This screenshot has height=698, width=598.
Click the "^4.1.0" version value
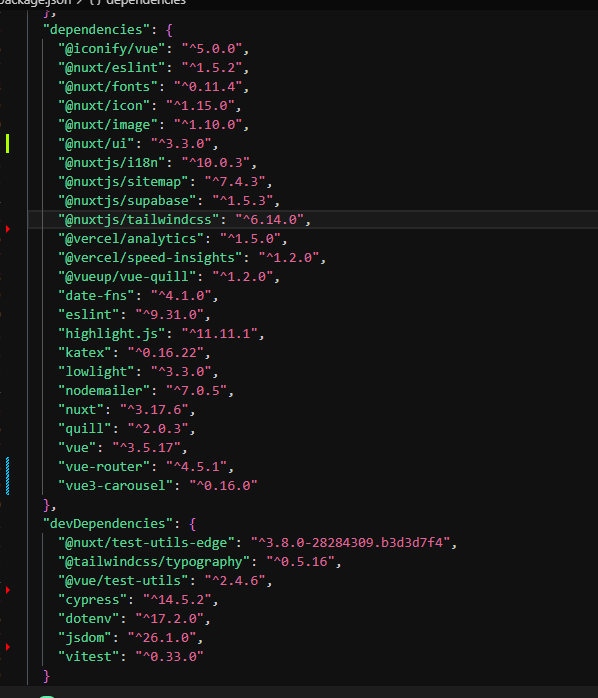pos(181,296)
